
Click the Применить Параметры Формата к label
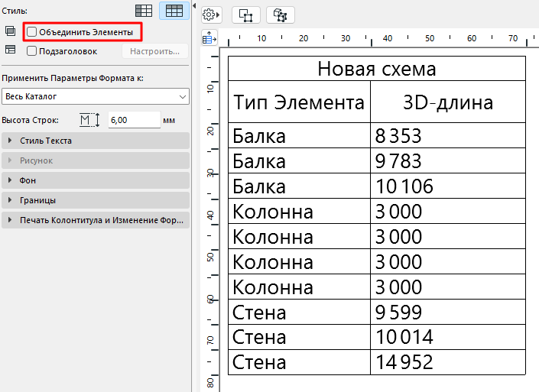click(x=73, y=79)
